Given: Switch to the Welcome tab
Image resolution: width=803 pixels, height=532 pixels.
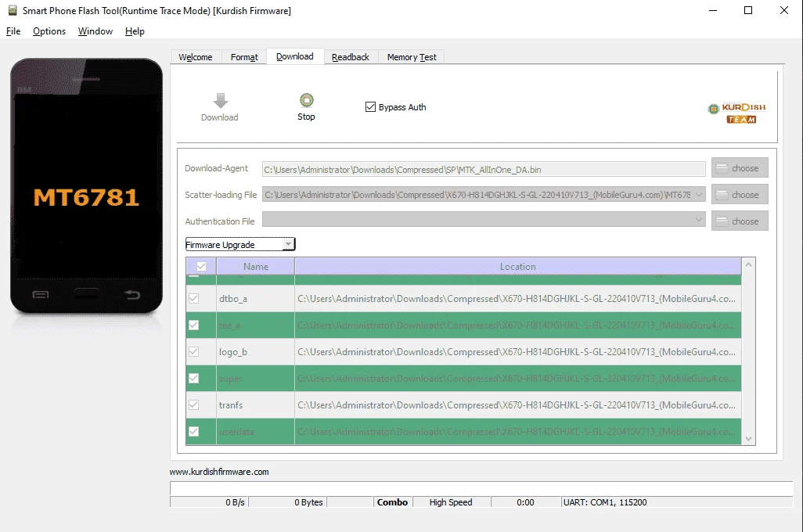Looking at the screenshot, I should tap(196, 57).
